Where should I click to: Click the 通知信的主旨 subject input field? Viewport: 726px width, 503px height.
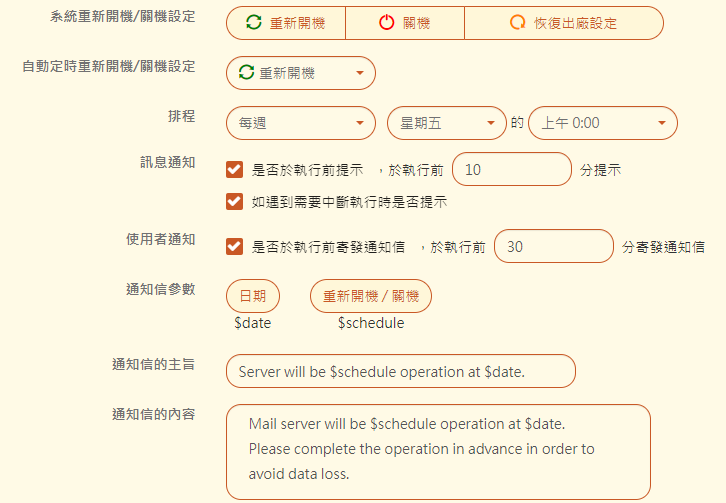(401, 371)
